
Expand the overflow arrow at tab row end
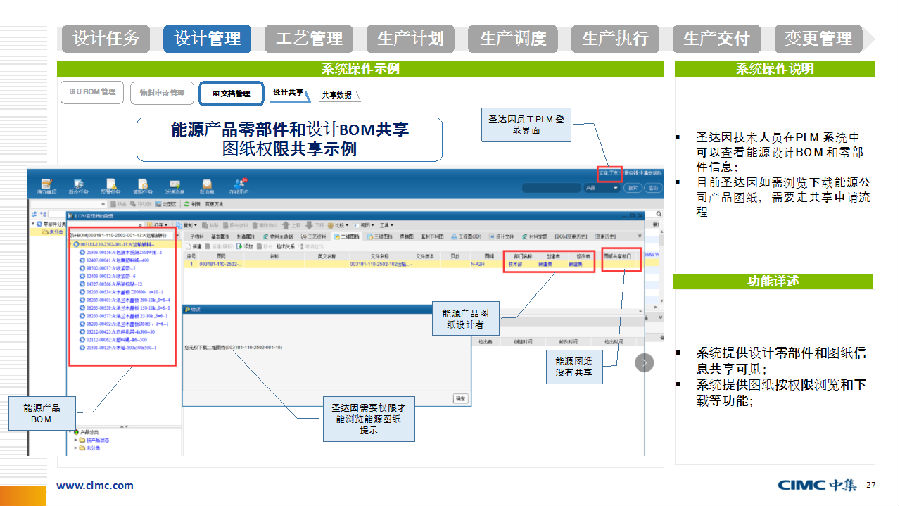tap(640, 236)
